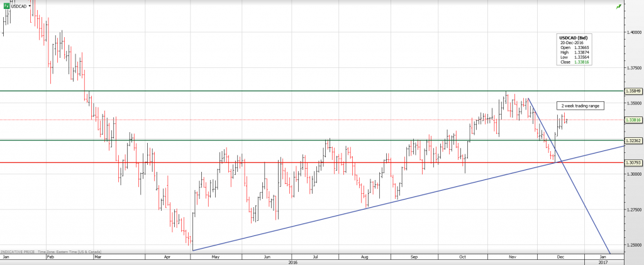Click the green chart arrow icon top right

coord(619,6)
